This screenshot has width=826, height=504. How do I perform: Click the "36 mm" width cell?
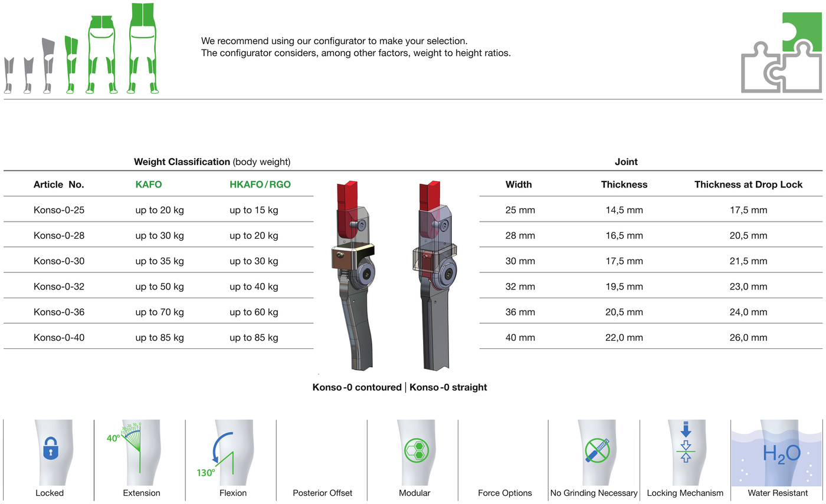(520, 312)
